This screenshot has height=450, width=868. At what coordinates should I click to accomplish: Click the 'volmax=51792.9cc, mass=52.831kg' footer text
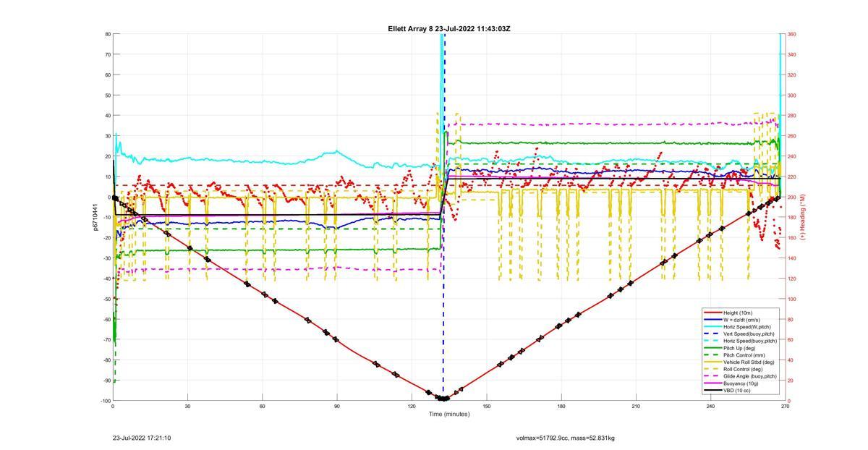click(x=566, y=438)
